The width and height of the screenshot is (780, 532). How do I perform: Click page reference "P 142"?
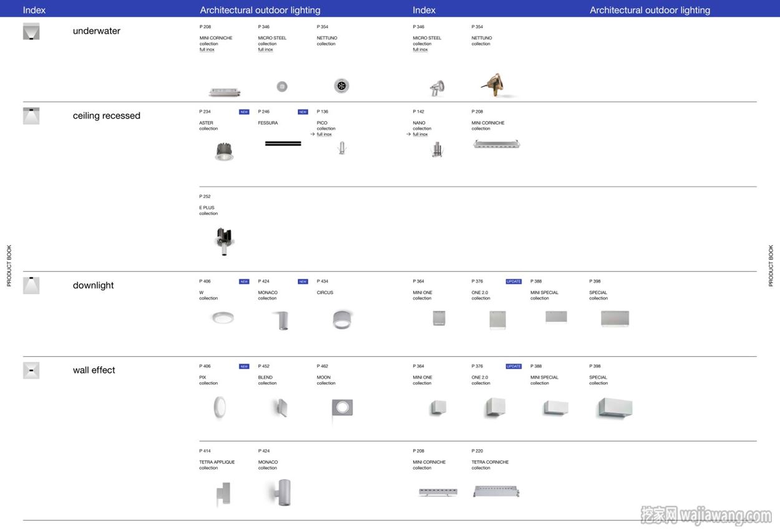tap(419, 112)
